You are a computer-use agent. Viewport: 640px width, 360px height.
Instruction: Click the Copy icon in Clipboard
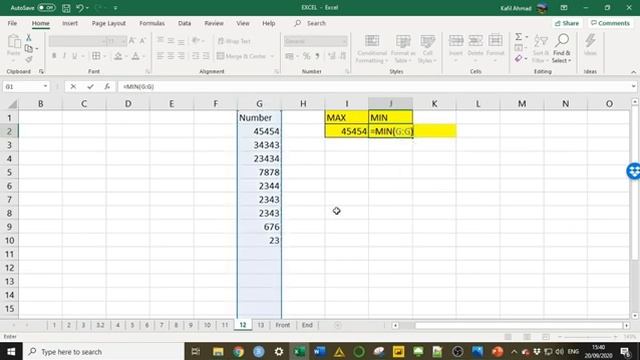click(x=29, y=49)
